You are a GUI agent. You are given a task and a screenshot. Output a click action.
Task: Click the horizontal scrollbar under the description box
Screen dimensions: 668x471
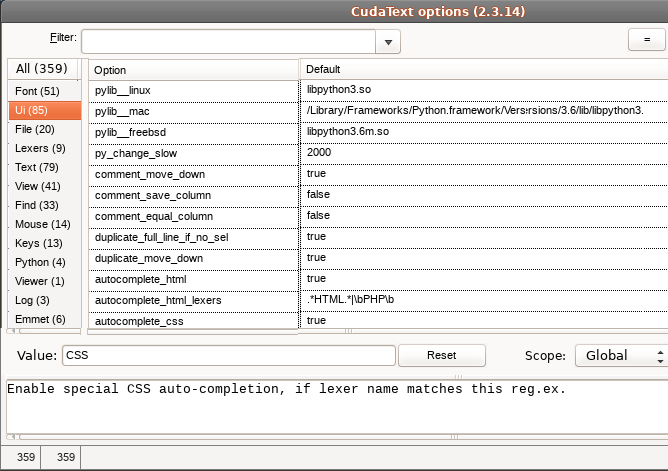point(337,437)
